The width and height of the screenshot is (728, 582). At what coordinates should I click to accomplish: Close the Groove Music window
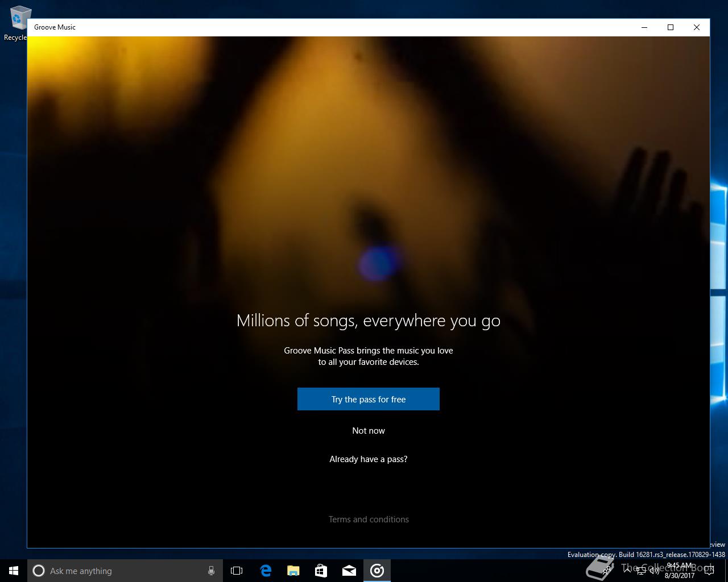(697, 27)
